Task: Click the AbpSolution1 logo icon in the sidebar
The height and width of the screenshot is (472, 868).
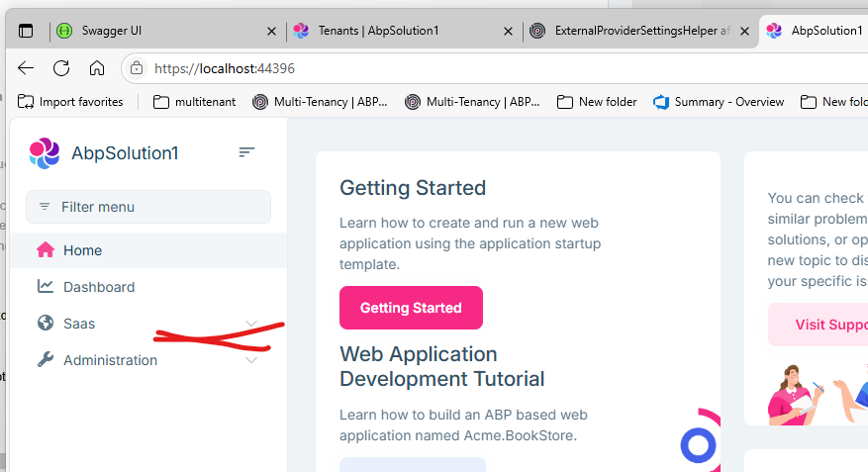Action: point(45,152)
